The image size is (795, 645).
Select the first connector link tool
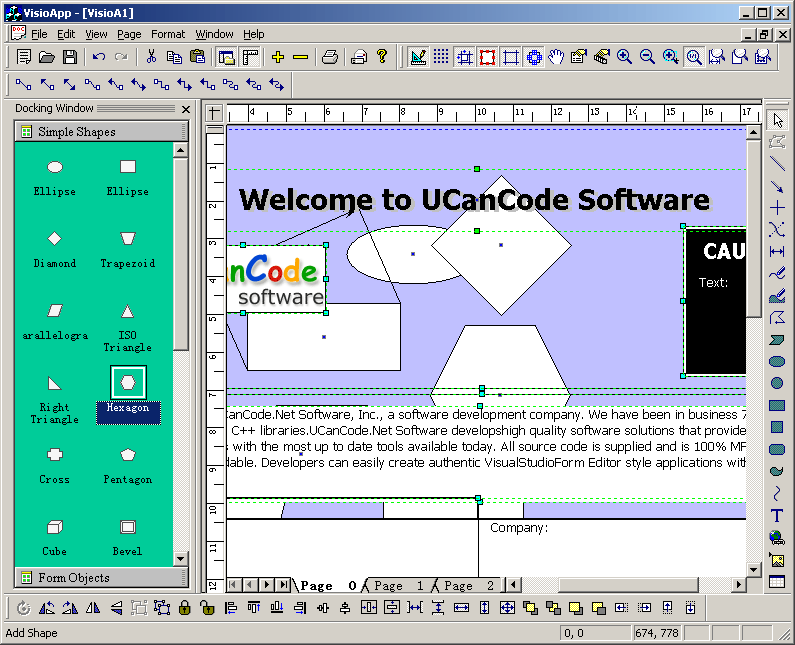tap(23, 85)
